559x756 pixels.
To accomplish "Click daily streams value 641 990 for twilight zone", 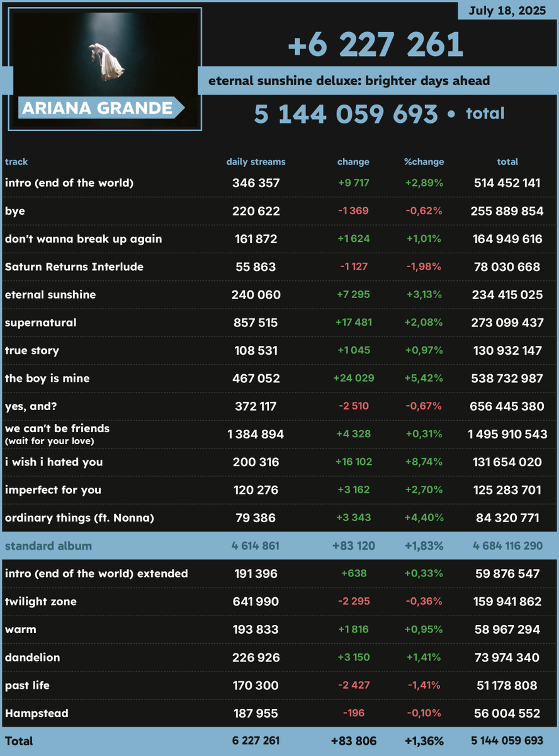I will 256,602.
